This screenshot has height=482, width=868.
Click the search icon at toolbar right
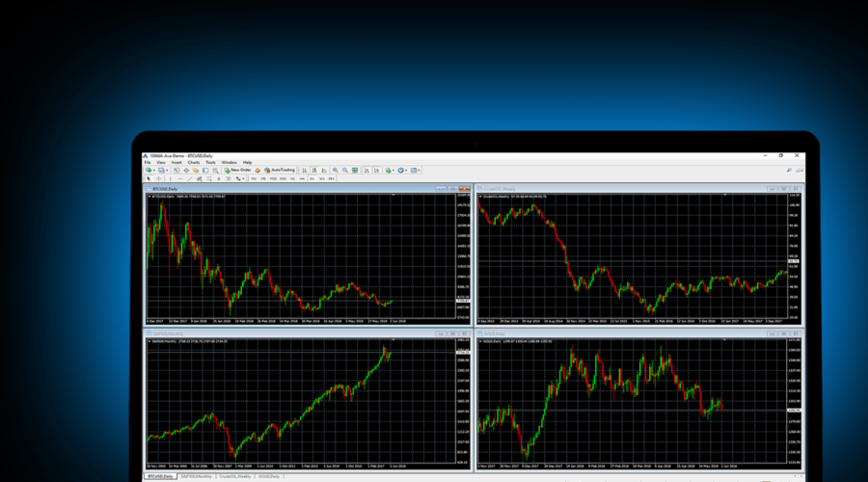tap(788, 170)
